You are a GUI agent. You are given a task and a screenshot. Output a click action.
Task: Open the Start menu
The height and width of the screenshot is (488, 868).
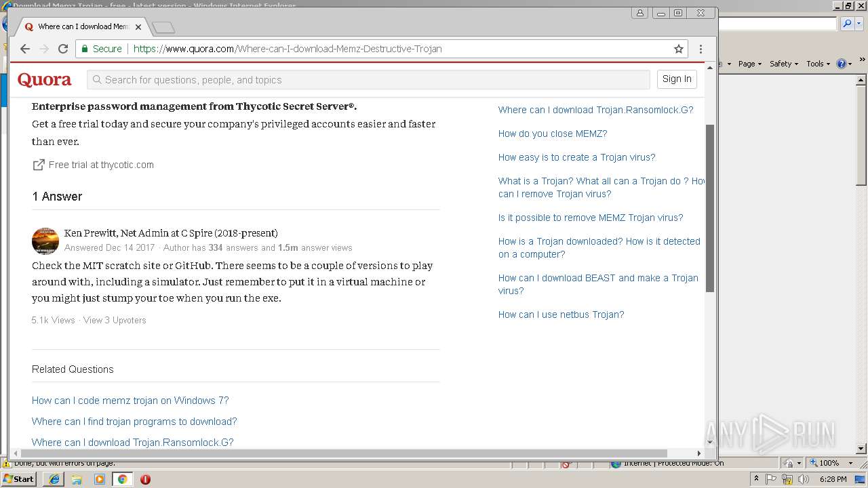[19, 479]
